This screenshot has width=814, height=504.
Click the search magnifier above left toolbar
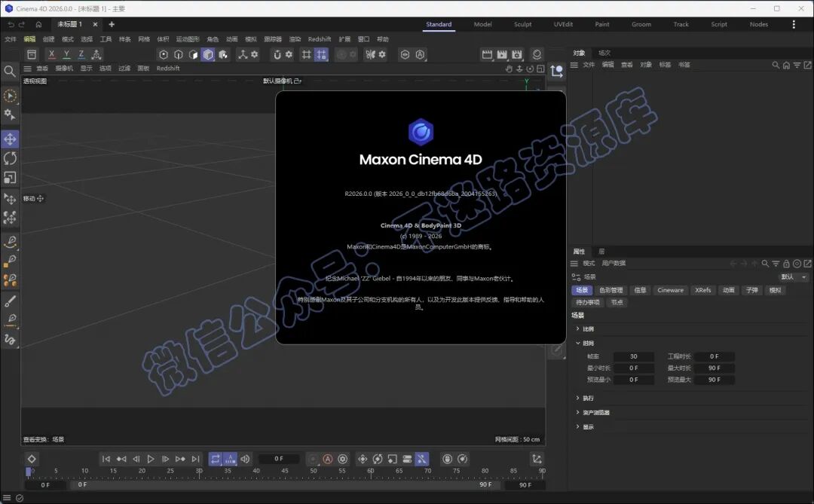9,71
